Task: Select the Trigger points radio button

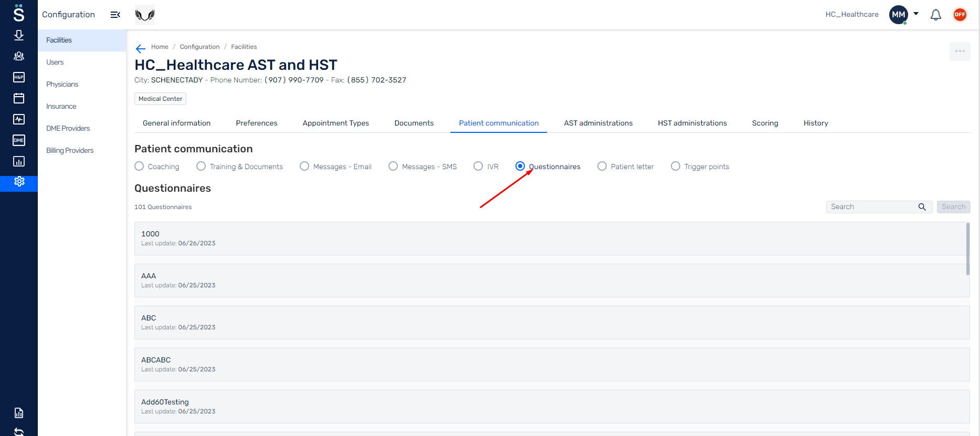Action: pyautogui.click(x=676, y=166)
